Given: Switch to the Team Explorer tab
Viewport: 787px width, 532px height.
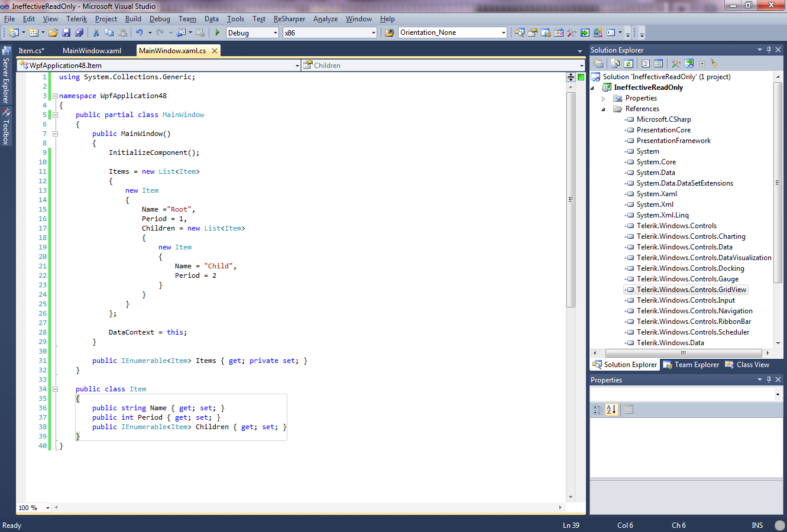Looking at the screenshot, I should pos(691,365).
